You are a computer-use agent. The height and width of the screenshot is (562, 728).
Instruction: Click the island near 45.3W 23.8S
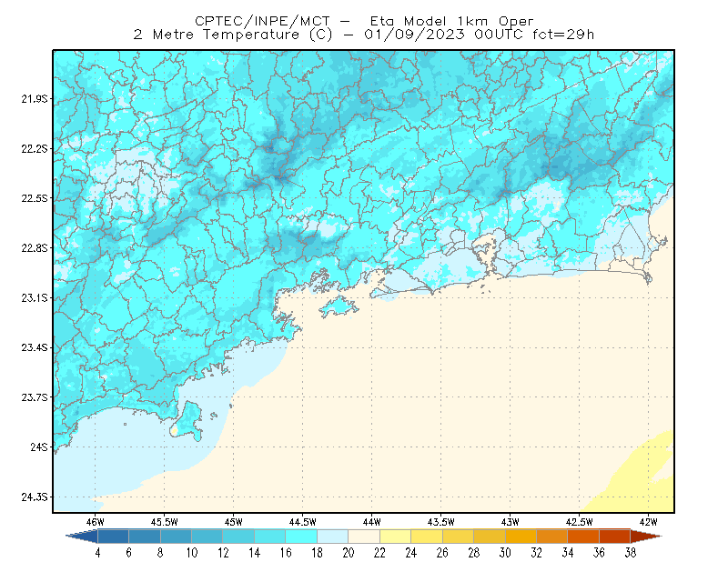(x=187, y=421)
